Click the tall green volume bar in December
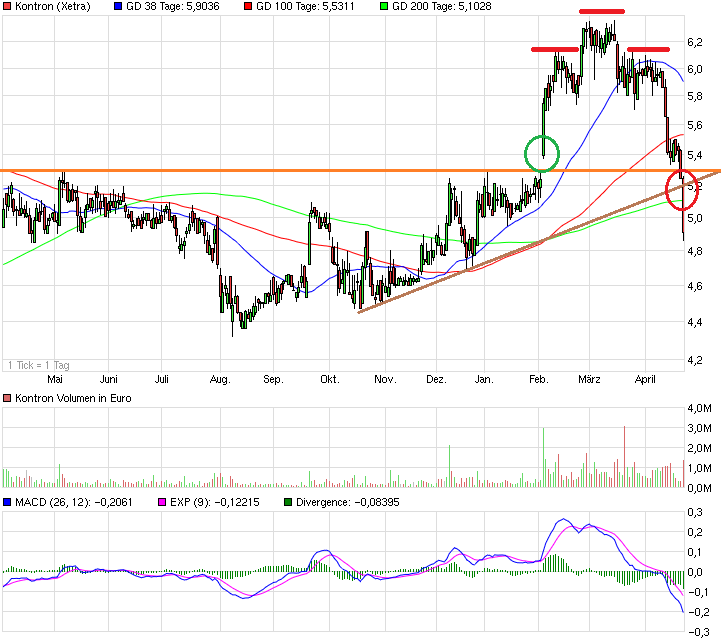721x640 pixels. coord(449,466)
